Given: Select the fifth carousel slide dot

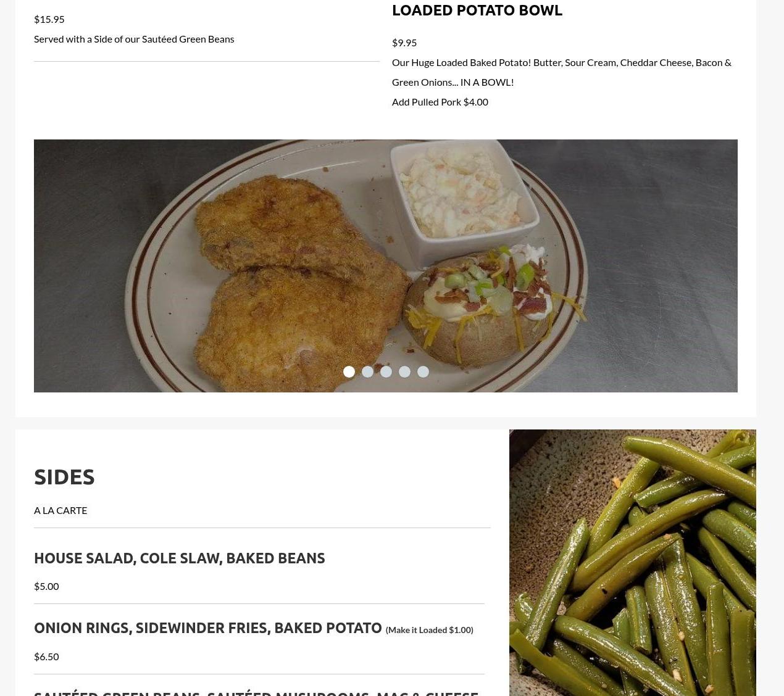Looking at the screenshot, I should [x=423, y=371].
